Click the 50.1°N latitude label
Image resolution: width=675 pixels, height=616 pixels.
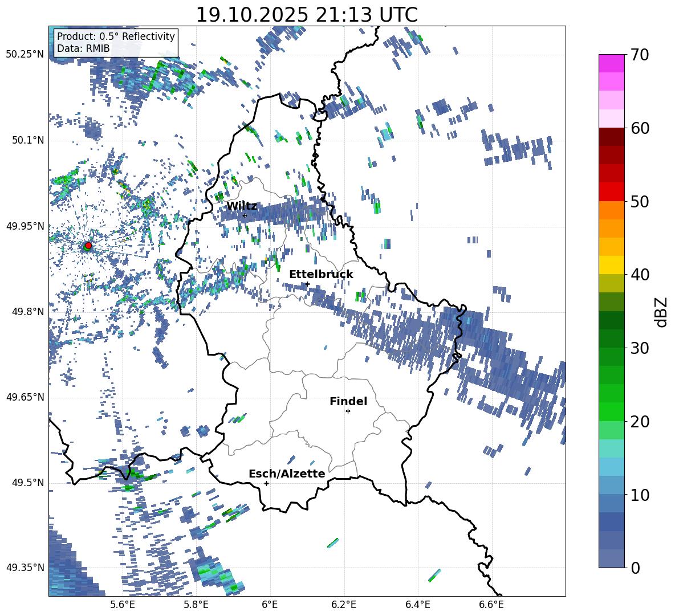coord(27,140)
